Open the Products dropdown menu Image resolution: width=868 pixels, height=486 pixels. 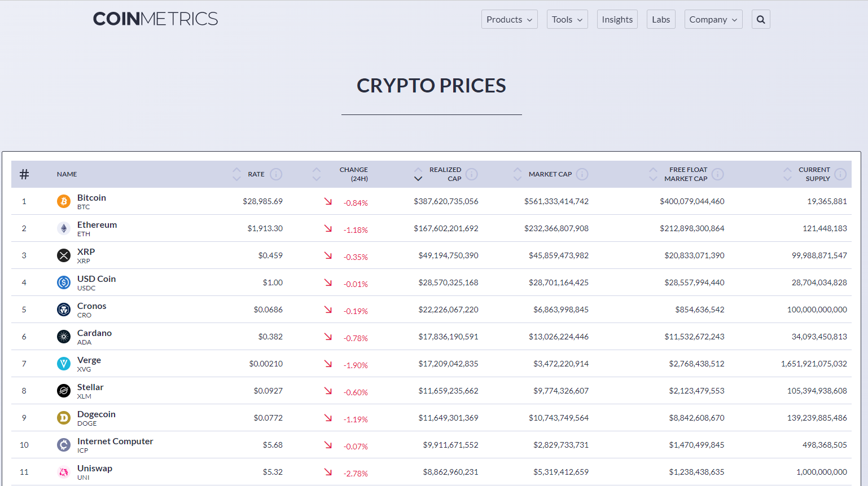(x=510, y=19)
